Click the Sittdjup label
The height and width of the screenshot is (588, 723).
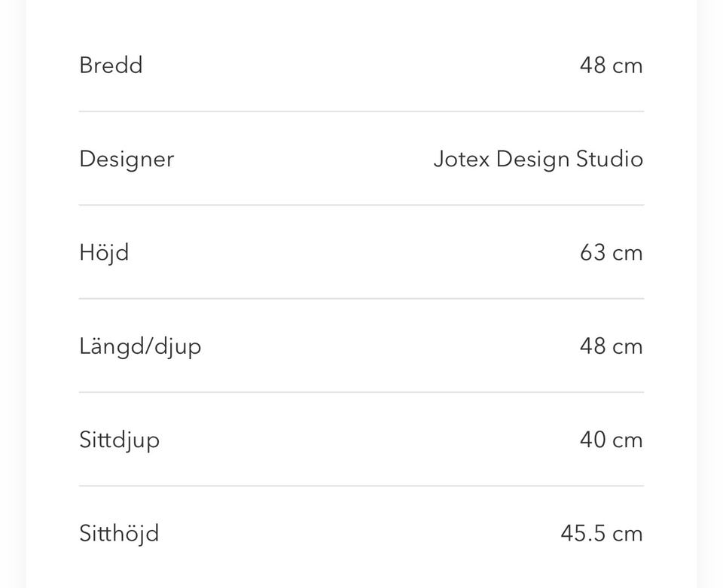coord(119,440)
